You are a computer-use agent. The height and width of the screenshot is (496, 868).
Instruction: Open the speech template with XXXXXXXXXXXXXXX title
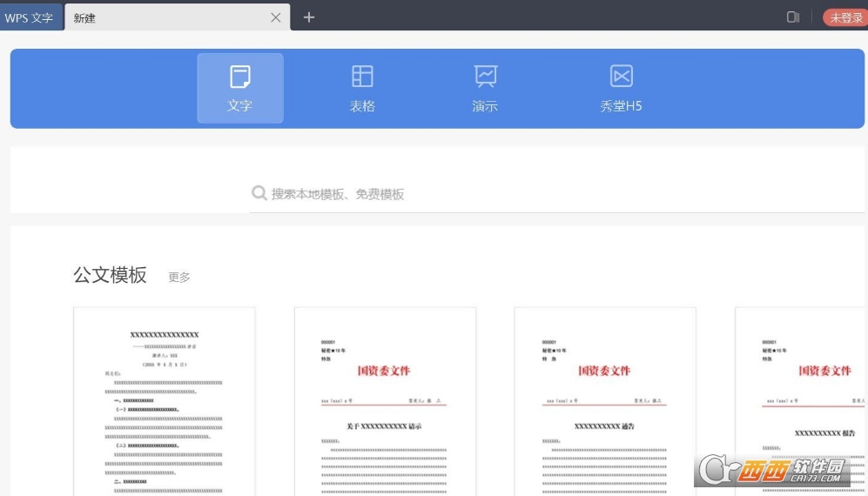(165, 401)
